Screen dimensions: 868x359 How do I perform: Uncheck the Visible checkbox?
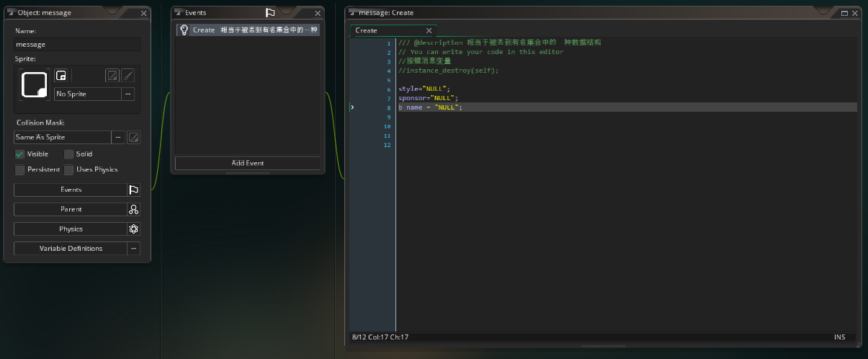pyautogui.click(x=19, y=154)
